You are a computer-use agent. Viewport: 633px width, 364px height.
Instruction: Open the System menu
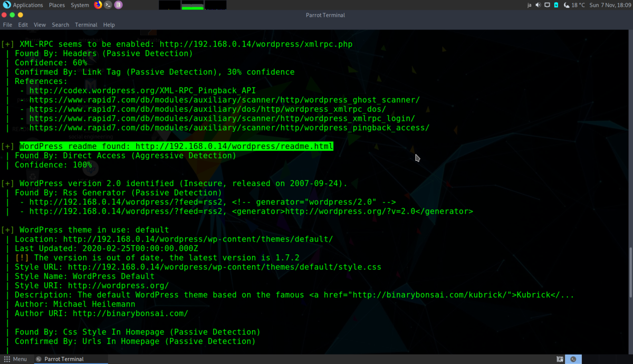pos(80,5)
